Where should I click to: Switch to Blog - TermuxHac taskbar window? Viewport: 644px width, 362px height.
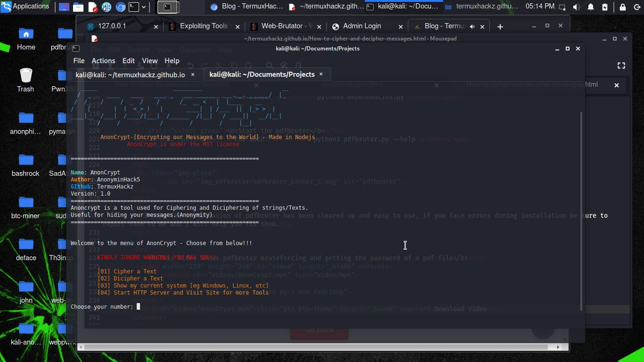click(x=247, y=7)
